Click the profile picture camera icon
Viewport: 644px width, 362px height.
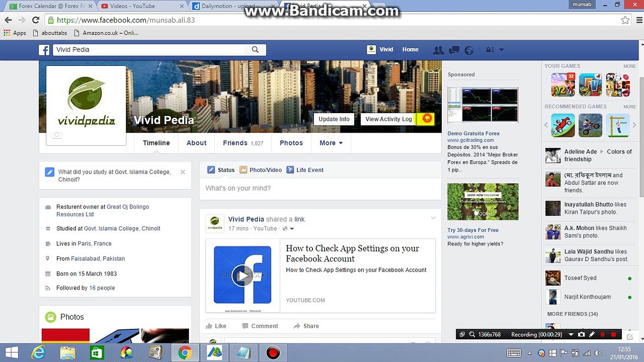pos(57,135)
